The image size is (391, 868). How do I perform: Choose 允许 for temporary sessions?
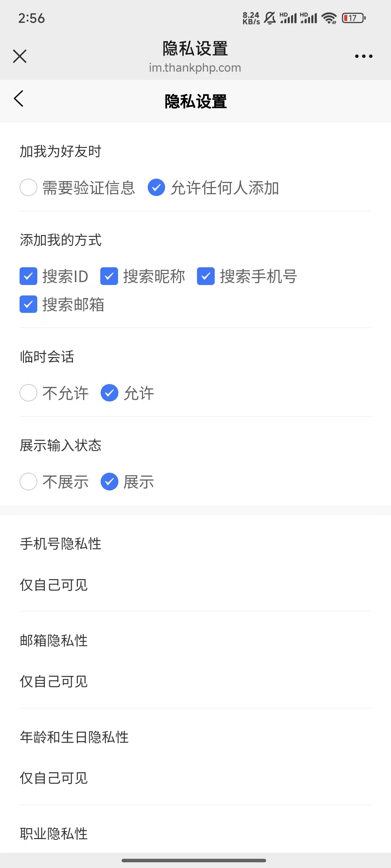click(109, 393)
